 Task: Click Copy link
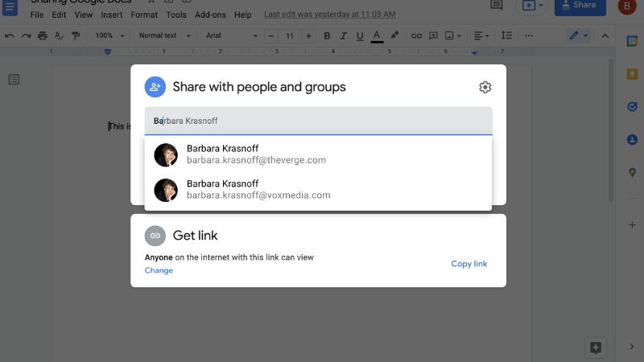point(469,264)
